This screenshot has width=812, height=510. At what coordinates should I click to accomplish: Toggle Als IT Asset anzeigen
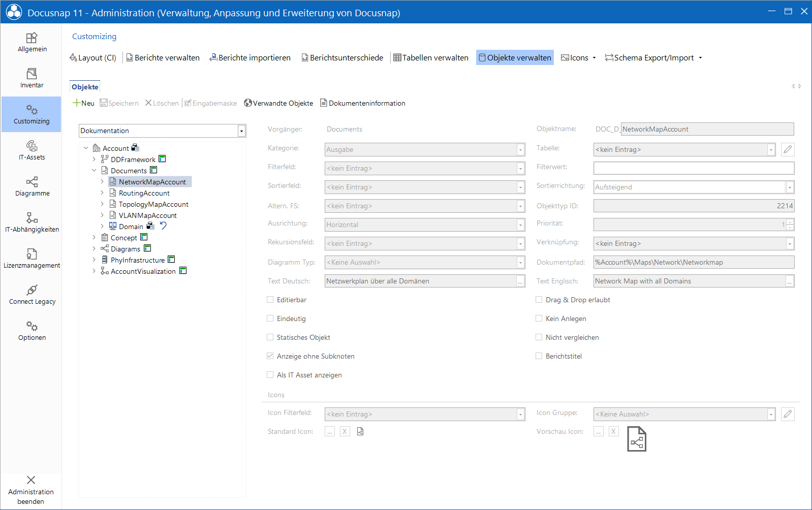pos(270,375)
